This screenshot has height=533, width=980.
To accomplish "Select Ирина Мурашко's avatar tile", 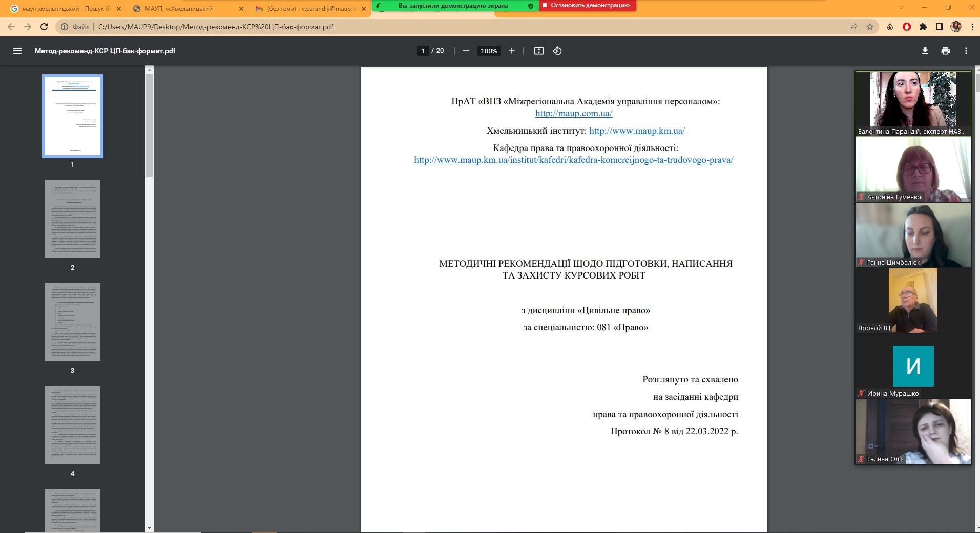I will (x=913, y=366).
